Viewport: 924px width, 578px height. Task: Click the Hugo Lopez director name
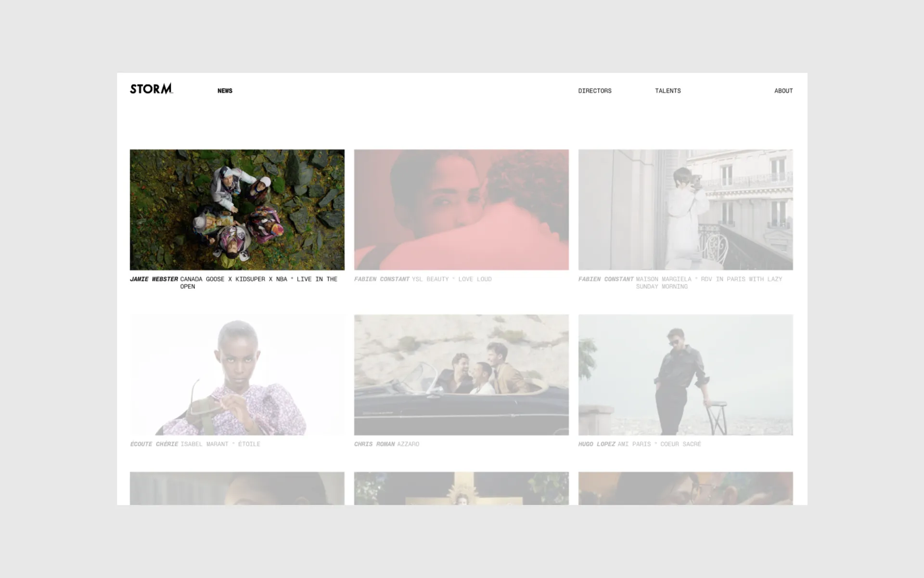tap(597, 444)
